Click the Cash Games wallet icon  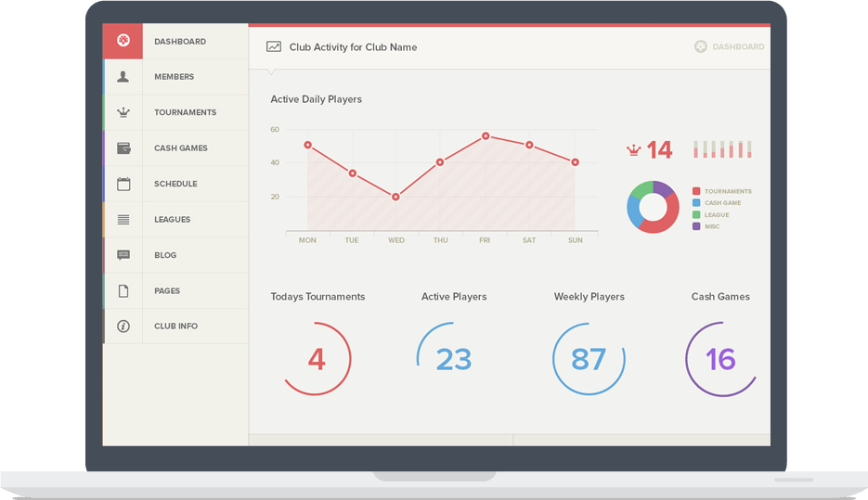tap(123, 148)
